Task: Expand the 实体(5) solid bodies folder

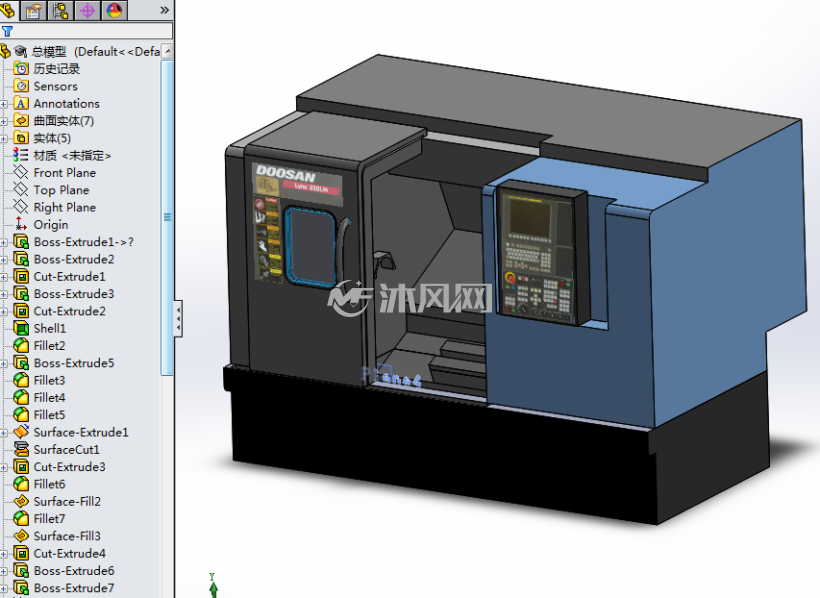Action: pos(4,139)
